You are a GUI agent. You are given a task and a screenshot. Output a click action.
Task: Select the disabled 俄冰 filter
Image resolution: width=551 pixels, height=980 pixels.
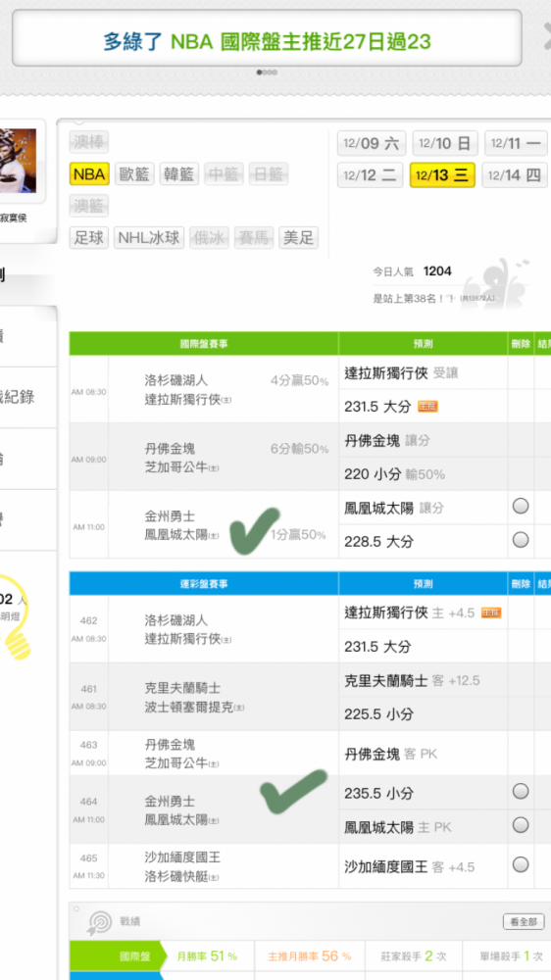click(x=209, y=237)
